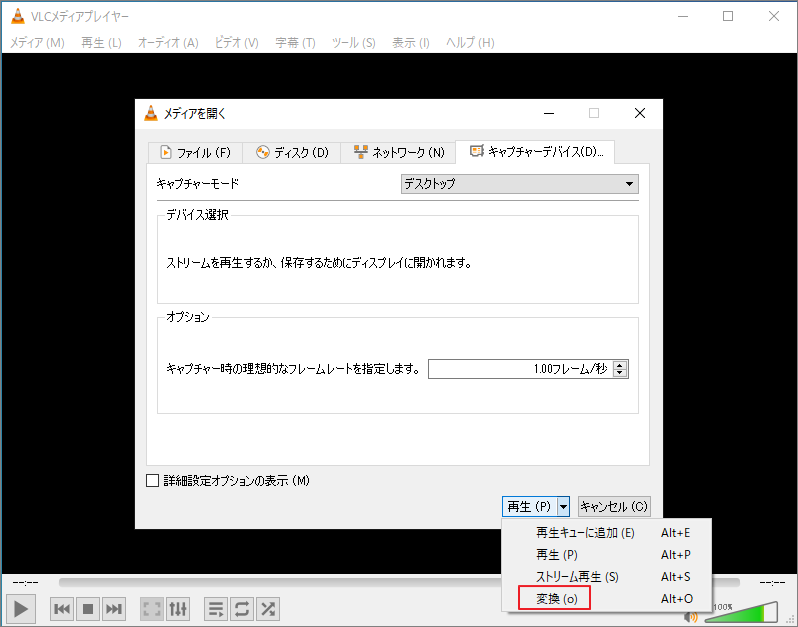Choose ストリーム再生 (S) from the menu
This screenshot has width=798, height=627.
[x=606, y=577]
